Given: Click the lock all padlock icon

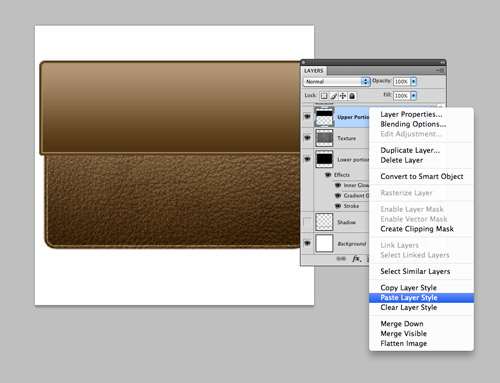Looking at the screenshot, I should 352,96.
